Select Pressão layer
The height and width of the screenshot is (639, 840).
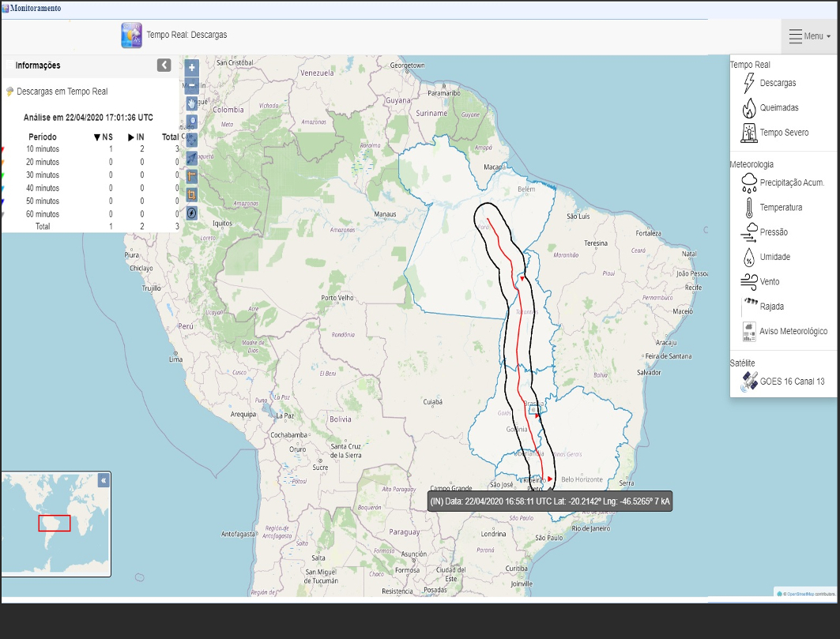774,232
